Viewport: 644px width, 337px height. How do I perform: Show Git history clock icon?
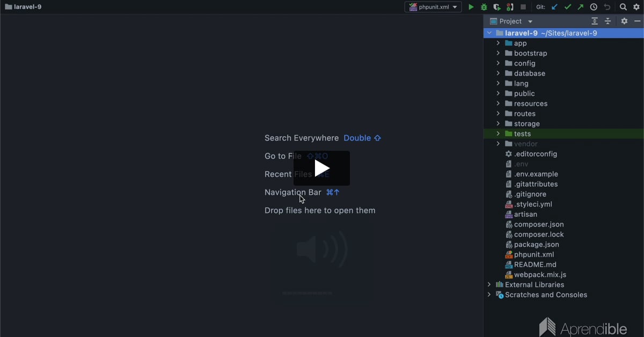[x=594, y=7]
